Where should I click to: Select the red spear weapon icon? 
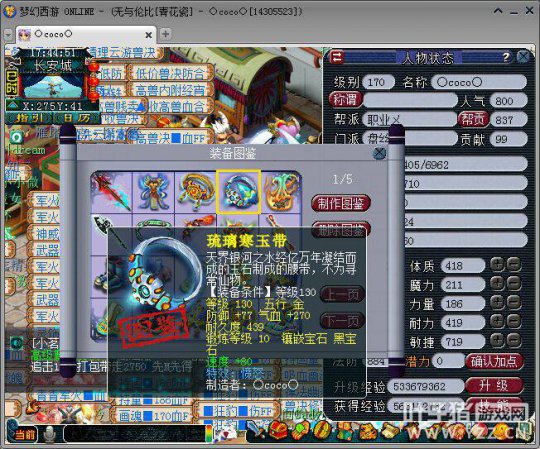click(112, 192)
